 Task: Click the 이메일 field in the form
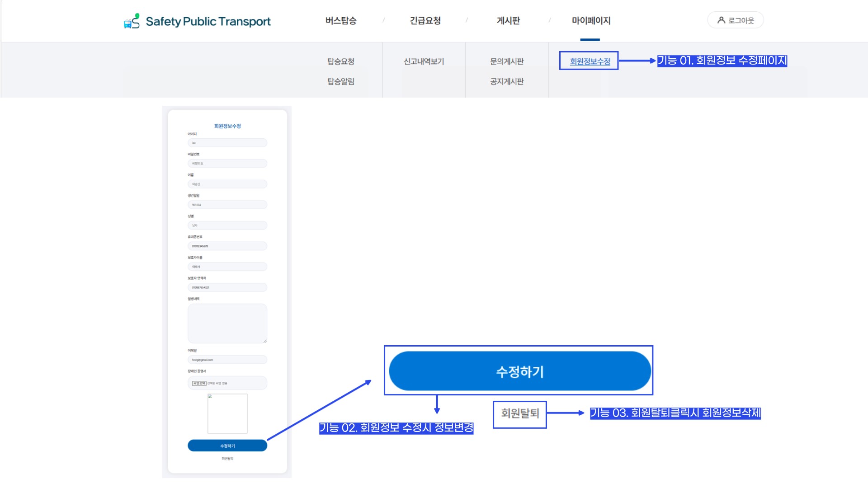pos(227,360)
